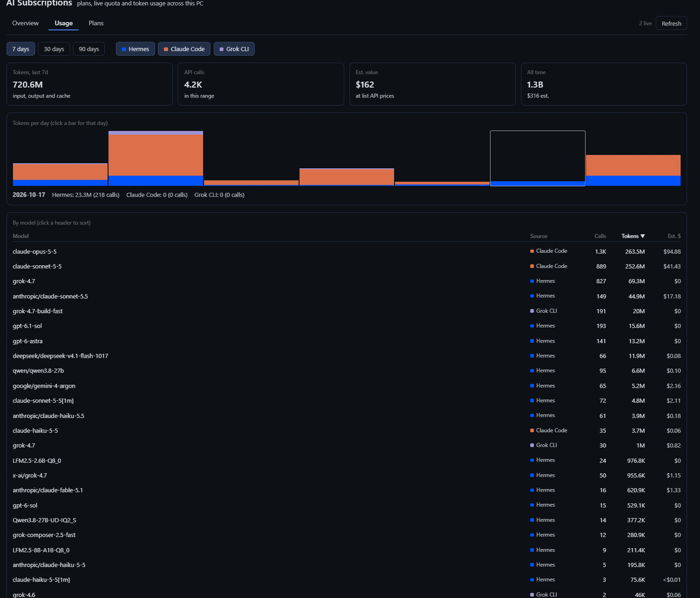Click claude-haiku-5-5[1m] model name
The height and width of the screenshot is (598, 700).
pos(41,579)
